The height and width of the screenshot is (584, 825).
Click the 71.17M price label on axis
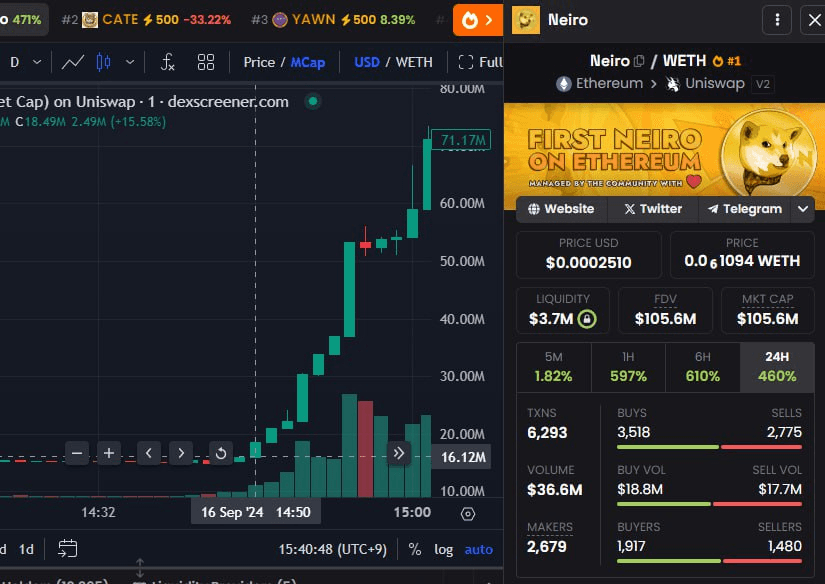(x=461, y=140)
